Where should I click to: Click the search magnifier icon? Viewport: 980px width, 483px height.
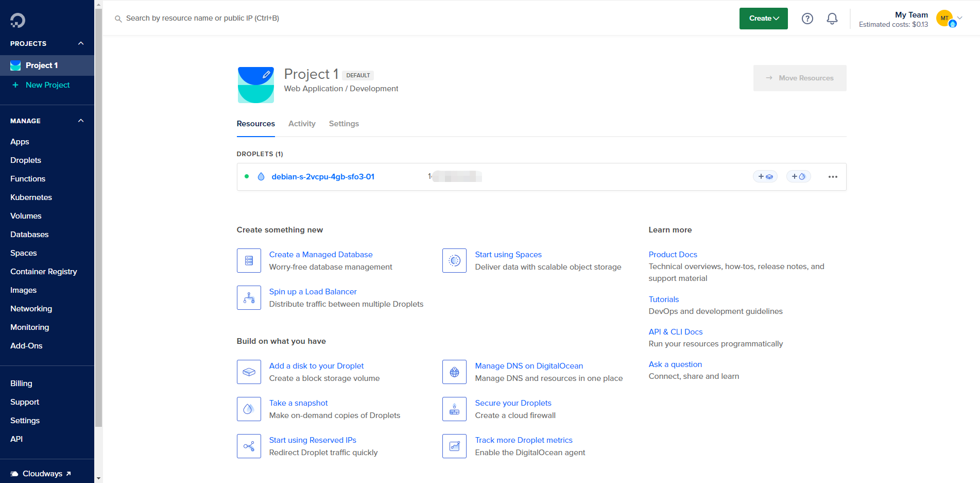coord(118,19)
